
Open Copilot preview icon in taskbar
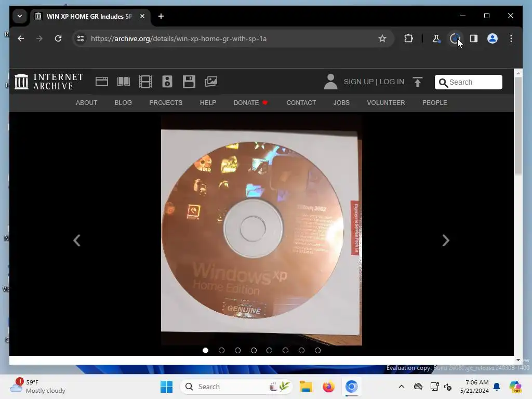(515, 387)
